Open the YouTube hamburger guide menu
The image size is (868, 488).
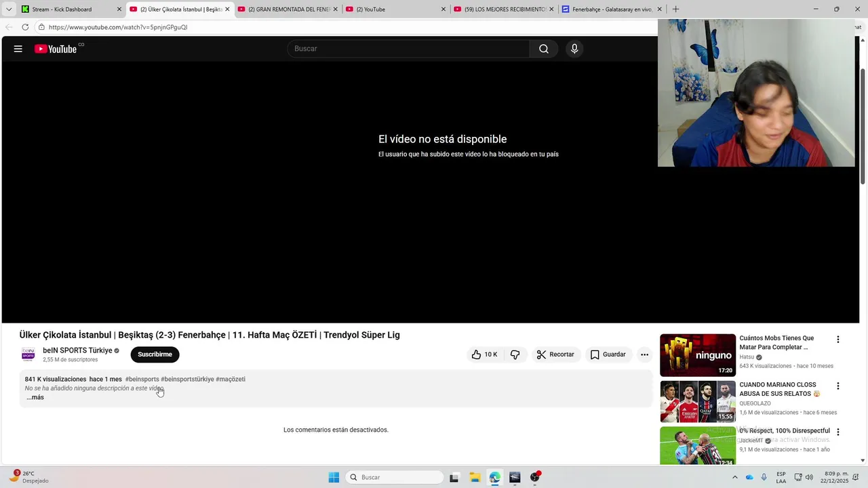point(18,49)
